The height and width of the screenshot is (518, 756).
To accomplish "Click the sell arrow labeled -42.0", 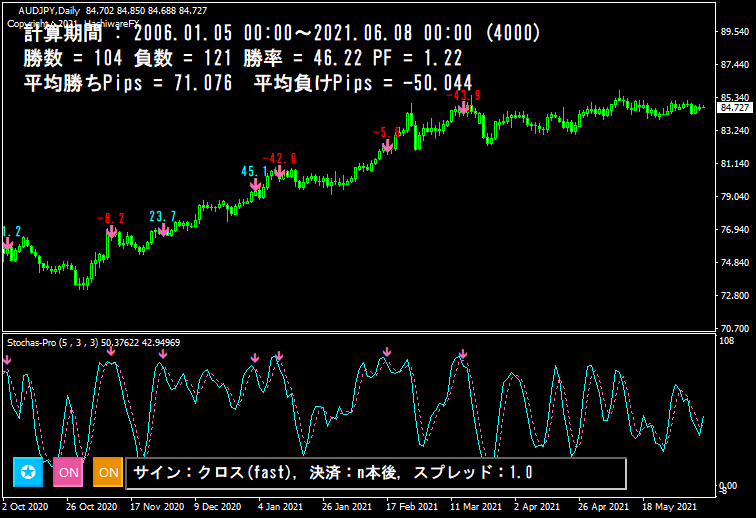I will coord(279,172).
